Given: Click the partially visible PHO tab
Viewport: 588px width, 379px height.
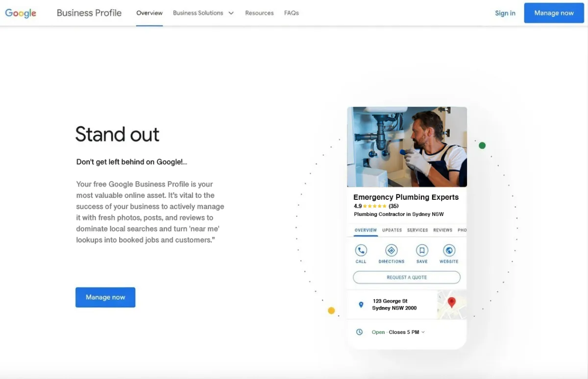Looking at the screenshot, I should (x=462, y=230).
